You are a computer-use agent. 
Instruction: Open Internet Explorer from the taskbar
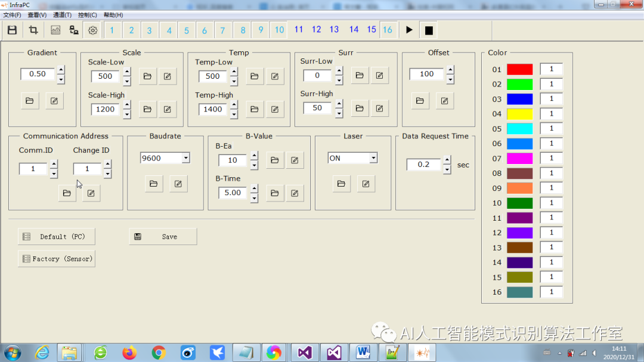(42, 352)
